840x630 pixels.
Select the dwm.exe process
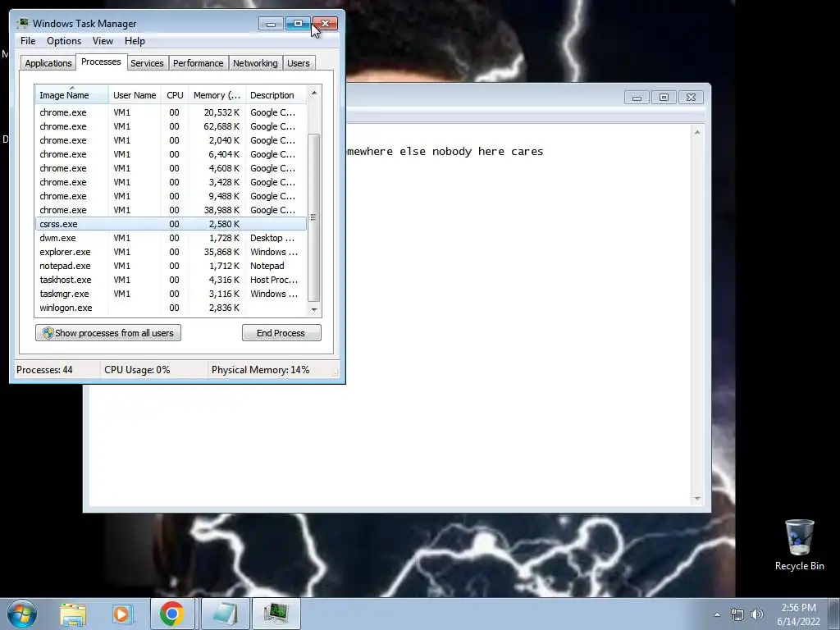171,238
